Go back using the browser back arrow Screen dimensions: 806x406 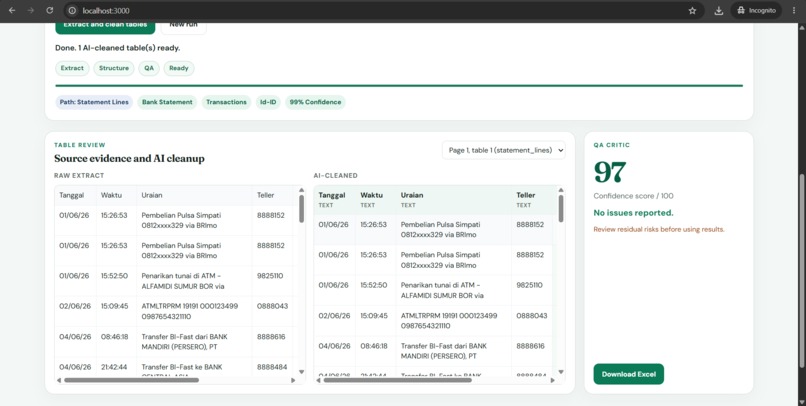[x=12, y=10]
